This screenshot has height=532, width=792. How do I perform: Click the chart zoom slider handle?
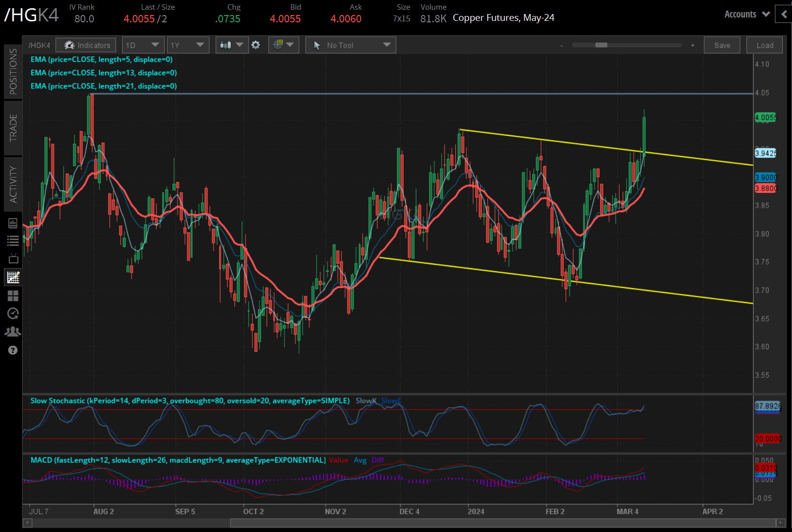pos(601,45)
